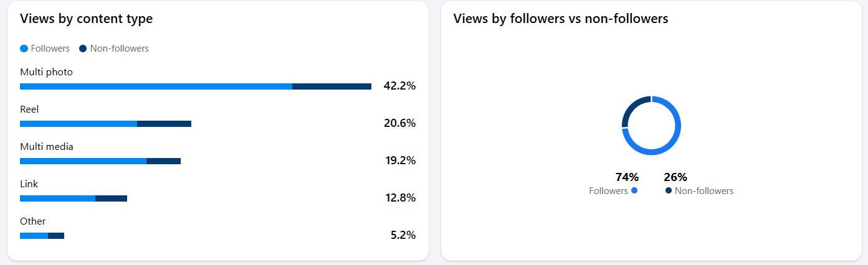
Task: Click the 74% followers percentage label
Action: click(x=627, y=177)
